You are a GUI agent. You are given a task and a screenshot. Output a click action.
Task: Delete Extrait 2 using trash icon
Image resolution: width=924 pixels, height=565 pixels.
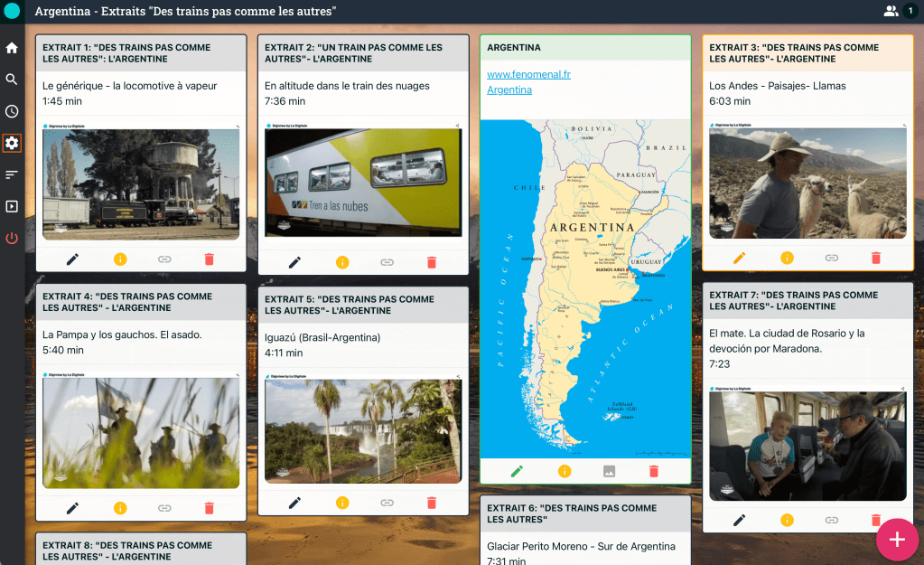pos(431,262)
